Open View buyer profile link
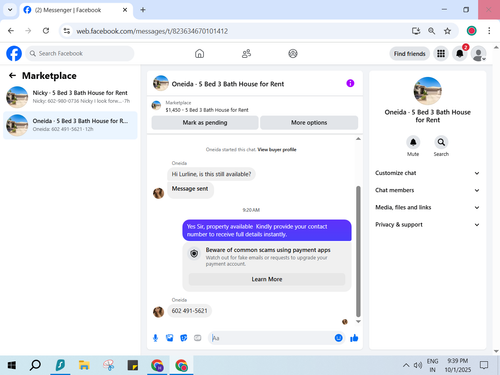The image size is (500, 375). tap(277, 150)
